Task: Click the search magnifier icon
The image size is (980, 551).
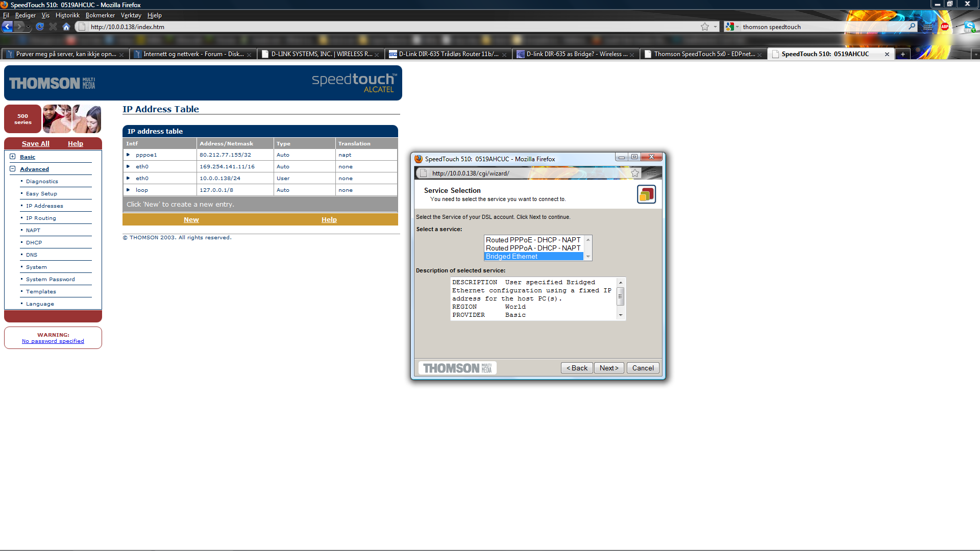Action: (912, 27)
